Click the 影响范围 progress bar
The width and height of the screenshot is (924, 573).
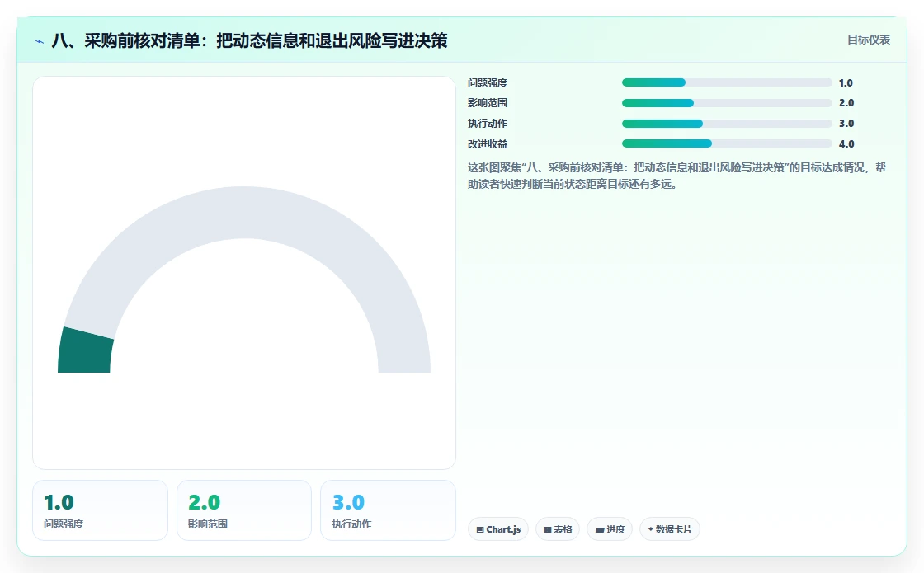click(727, 103)
